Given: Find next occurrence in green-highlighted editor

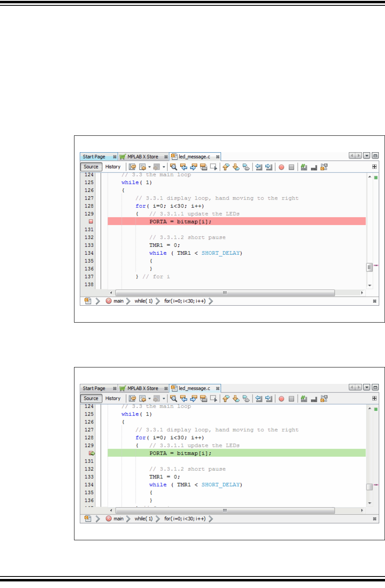Looking at the screenshot, I should [x=193, y=399].
